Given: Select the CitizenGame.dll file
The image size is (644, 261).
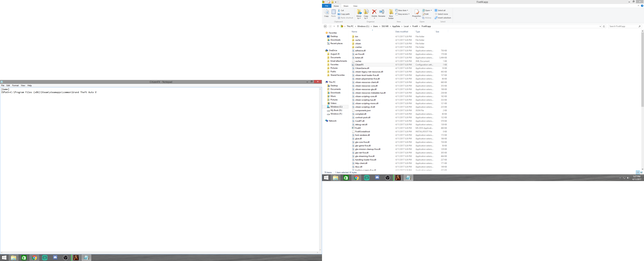Looking at the screenshot, I should [x=362, y=68].
